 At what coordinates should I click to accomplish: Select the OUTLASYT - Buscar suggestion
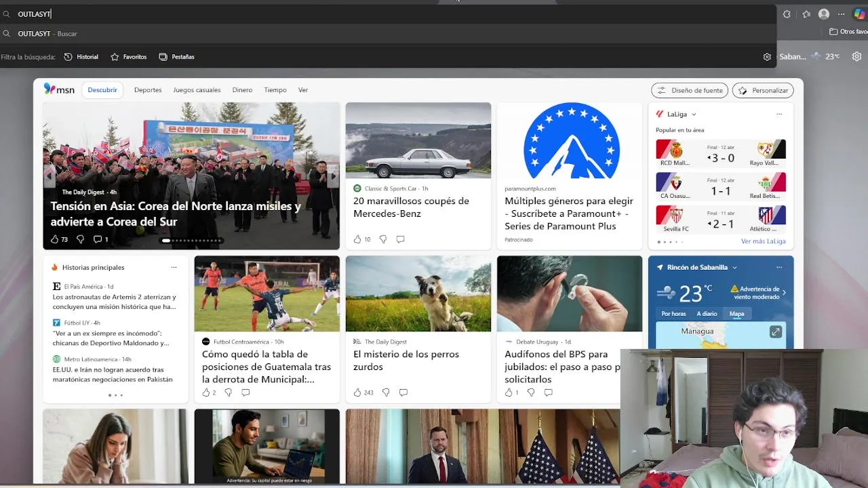coord(388,33)
